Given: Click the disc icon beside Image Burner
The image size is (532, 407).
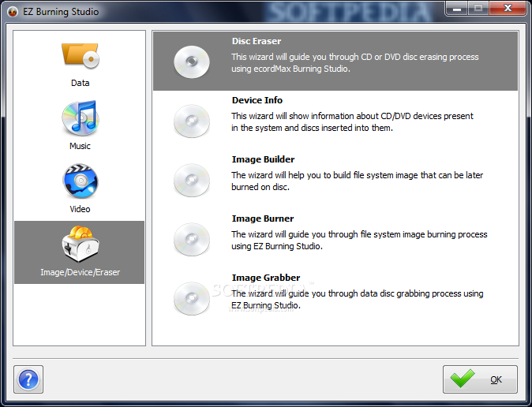Looking at the screenshot, I should (192, 239).
